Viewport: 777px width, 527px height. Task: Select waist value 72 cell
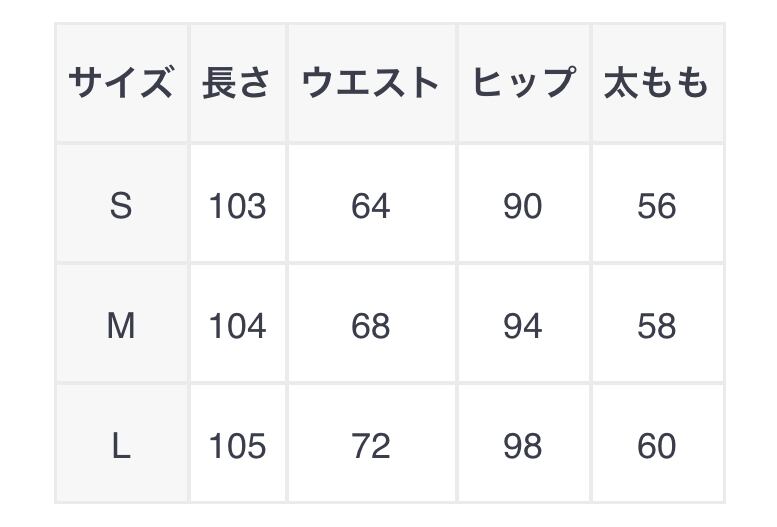371,446
